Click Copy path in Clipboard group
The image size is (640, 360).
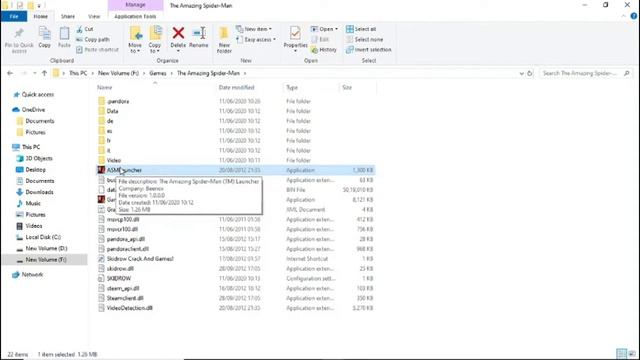tap(93, 40)
